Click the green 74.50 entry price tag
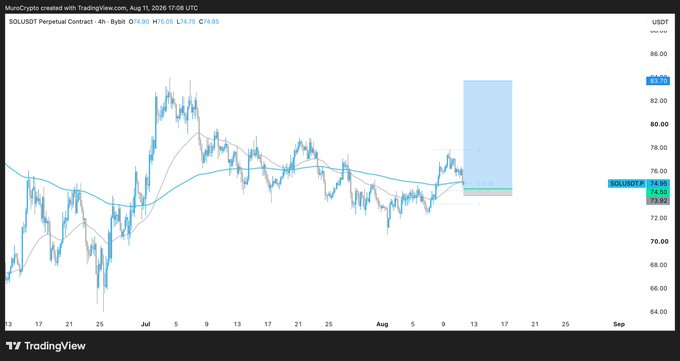680x361 pixels. pos(658,192)
